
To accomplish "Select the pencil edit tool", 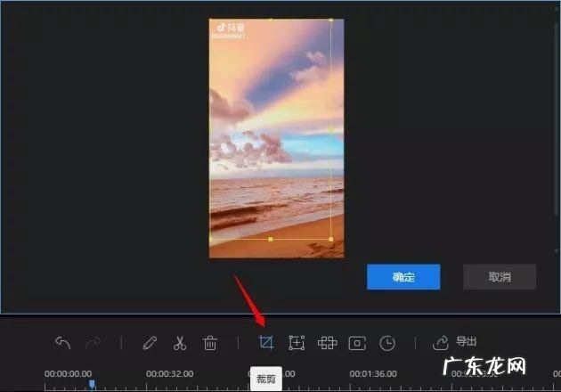I will click(x=150, y=342).
